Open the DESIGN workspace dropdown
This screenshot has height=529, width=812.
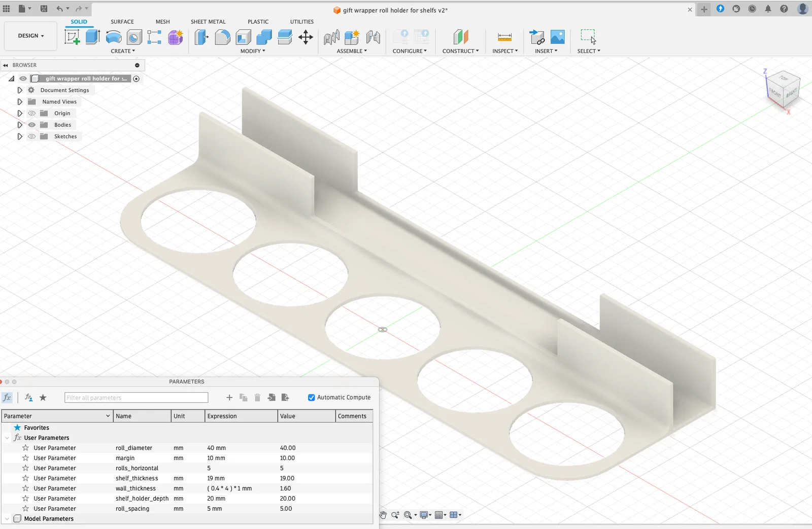30,36
